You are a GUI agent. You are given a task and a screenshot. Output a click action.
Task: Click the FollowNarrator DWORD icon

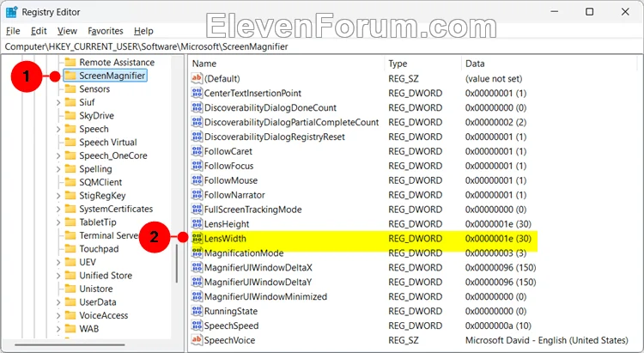click(197, 195)
